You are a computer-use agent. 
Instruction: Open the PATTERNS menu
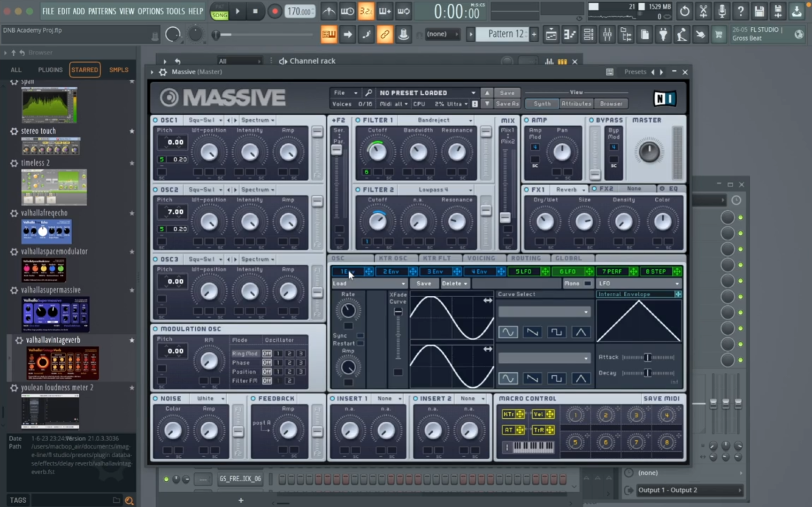102,11
